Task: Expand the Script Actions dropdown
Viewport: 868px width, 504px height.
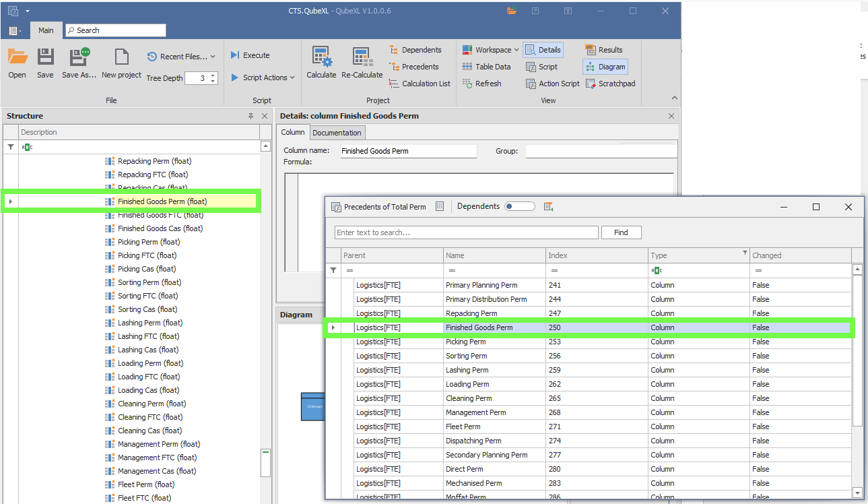Action: pyautogui.click(x=263, y=77)
